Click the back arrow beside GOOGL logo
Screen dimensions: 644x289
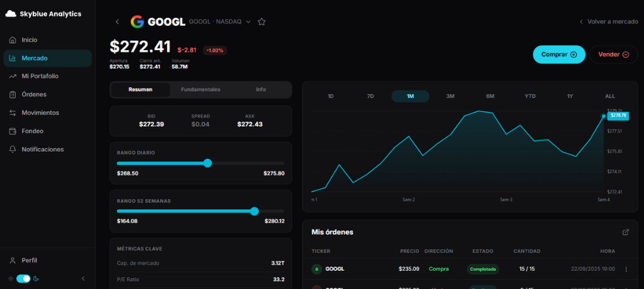point(118,22)
